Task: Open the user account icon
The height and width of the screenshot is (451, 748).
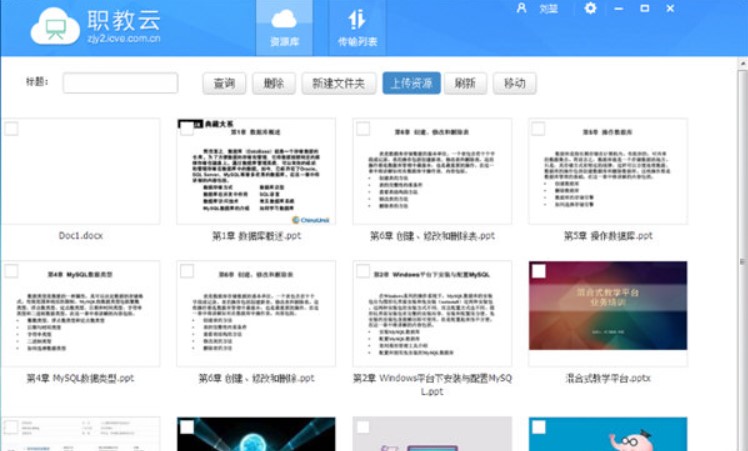Action: 521,8
